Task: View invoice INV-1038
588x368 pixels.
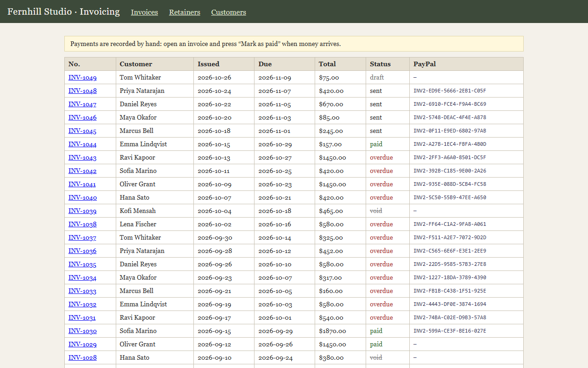Action: [x=83, y=224]
